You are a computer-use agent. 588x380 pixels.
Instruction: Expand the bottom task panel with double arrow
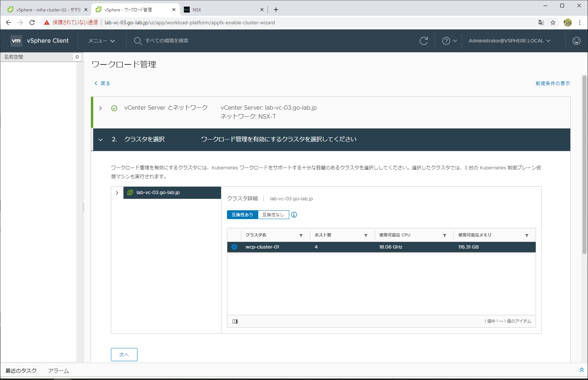pos(582,370)
